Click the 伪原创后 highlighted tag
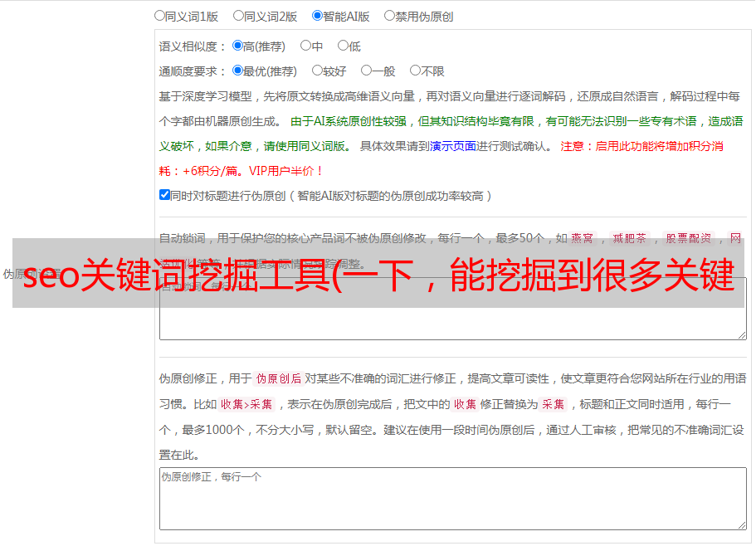The width and height of the screenshot is (756, 546). [279, 378]
